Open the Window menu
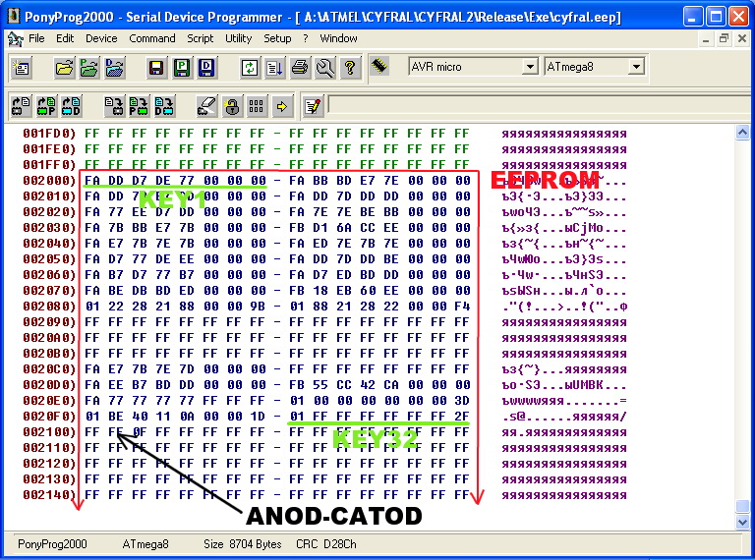Screen dimensions: 755x560 click(338, 38)
